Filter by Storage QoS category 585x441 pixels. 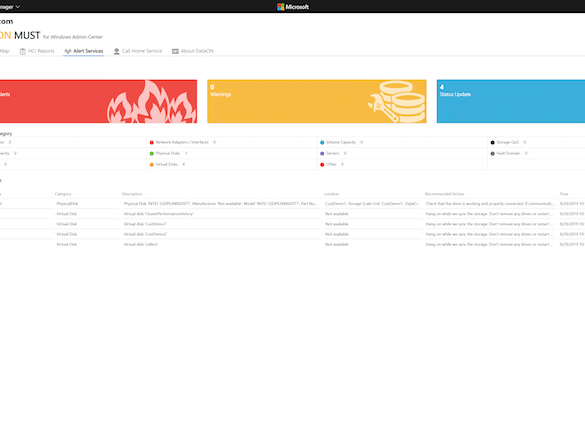508,142
